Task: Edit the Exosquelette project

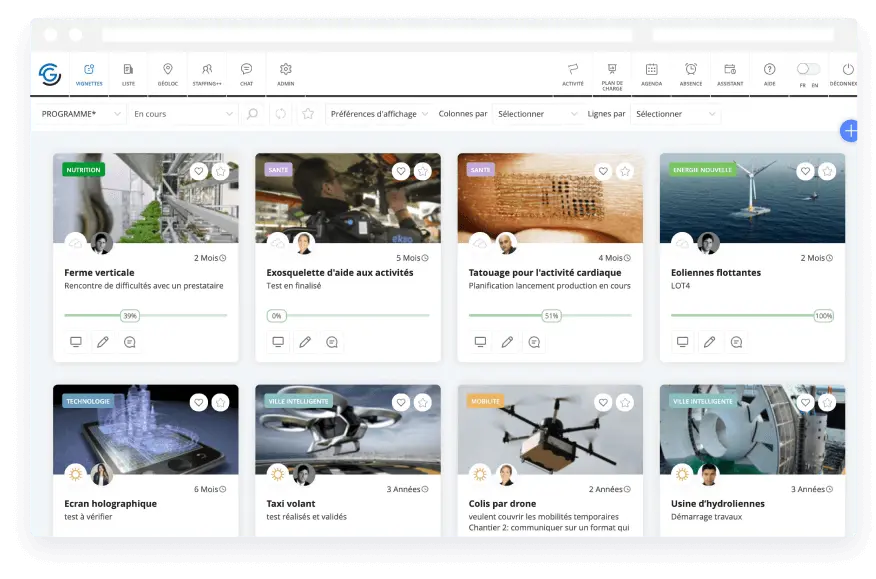Action: click(x=305, y=341)
